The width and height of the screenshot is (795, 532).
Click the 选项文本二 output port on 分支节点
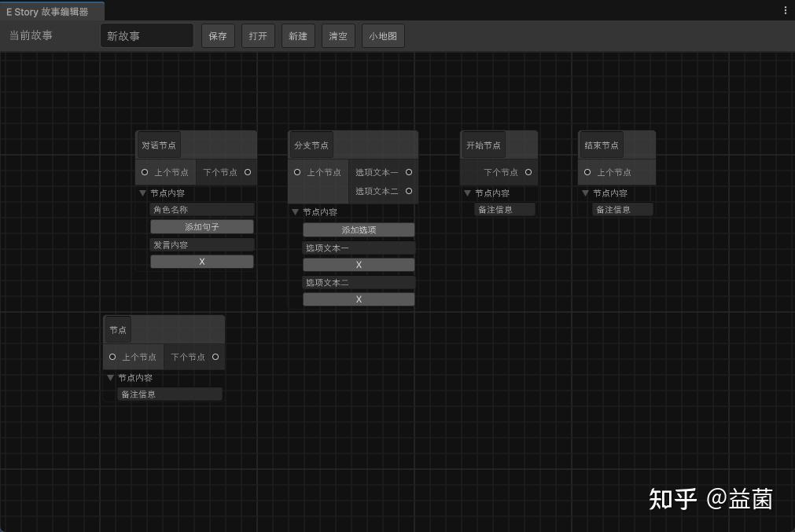pyautogui.click(x=409, y=190)
